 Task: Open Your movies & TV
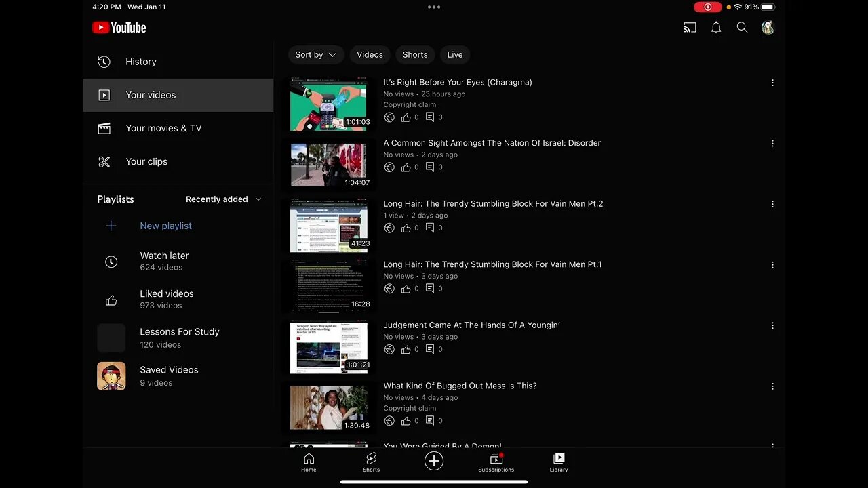tap(178, 128)
